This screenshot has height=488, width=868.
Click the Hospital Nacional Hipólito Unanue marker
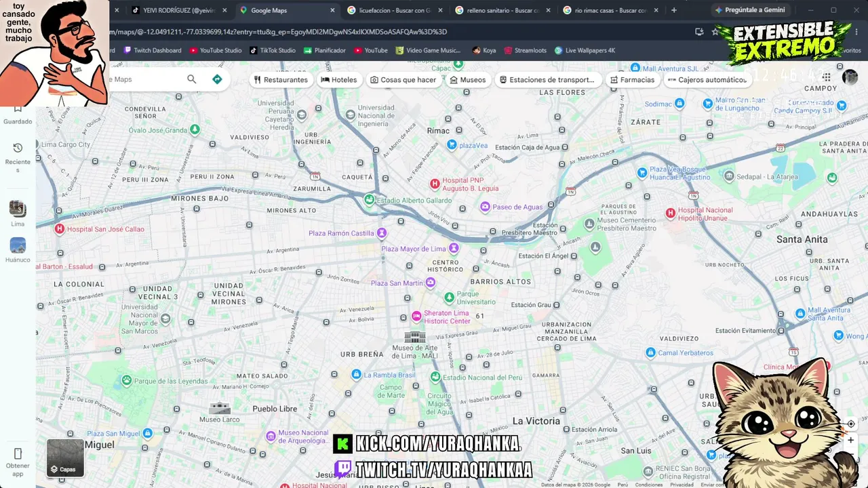(671, 213)
